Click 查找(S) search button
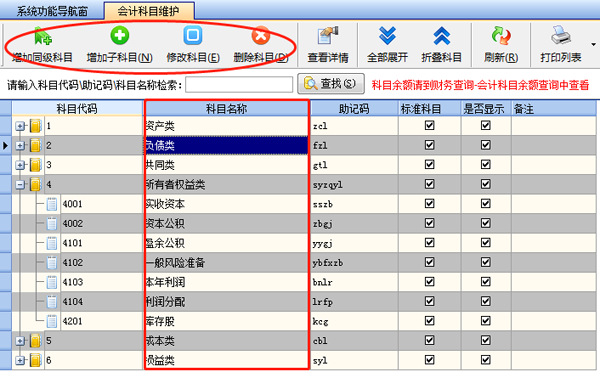This screenshot has height=372, width=600. point(331,83)
